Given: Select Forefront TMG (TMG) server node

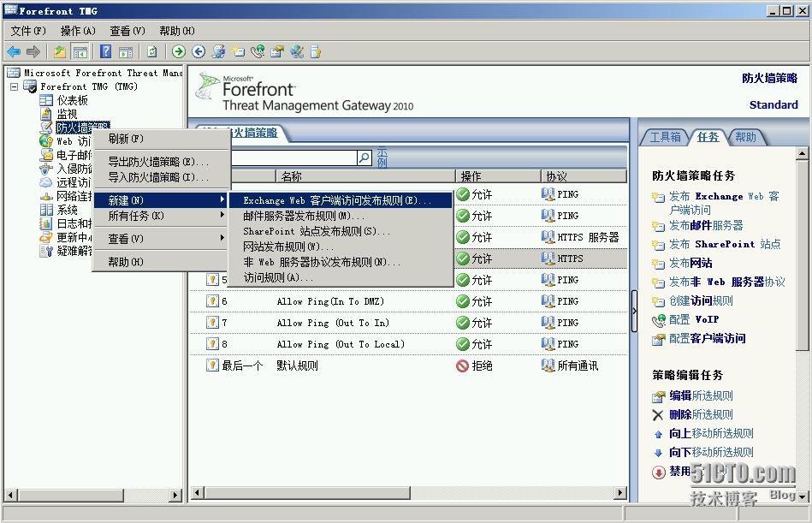Looking at the screenshot, I should click(89, 86).
